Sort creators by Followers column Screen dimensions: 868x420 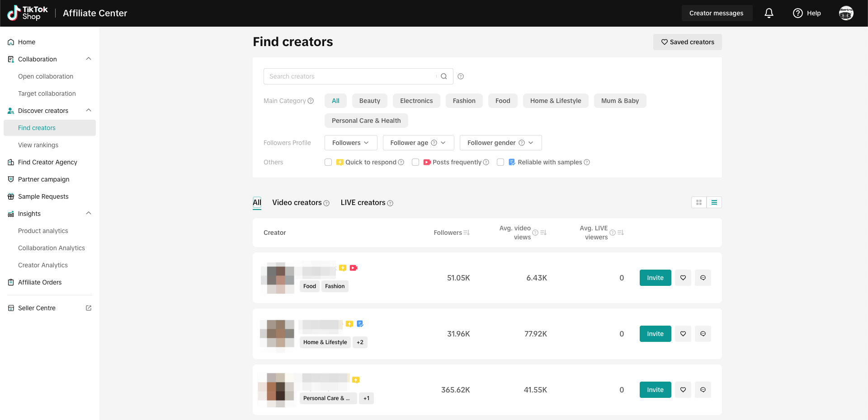pyautogui.click(x=467, y=233)
